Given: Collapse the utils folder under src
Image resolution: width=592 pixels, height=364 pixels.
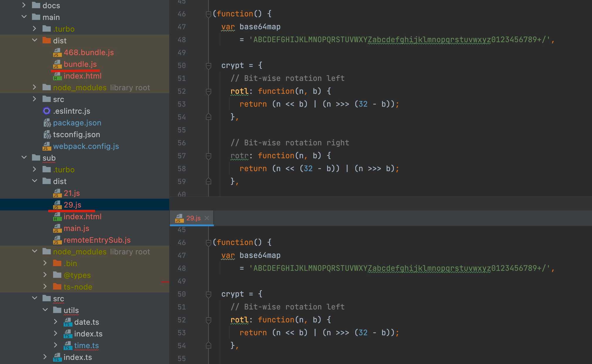Looking at the screenshot, I should pos(45,310).
